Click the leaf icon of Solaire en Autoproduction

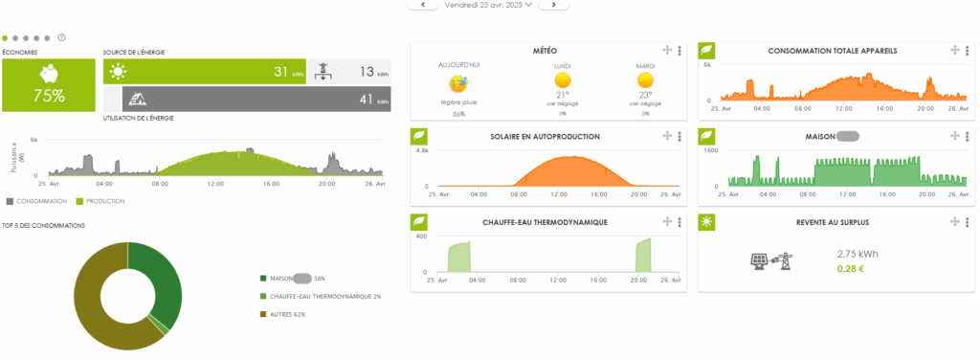419,136
